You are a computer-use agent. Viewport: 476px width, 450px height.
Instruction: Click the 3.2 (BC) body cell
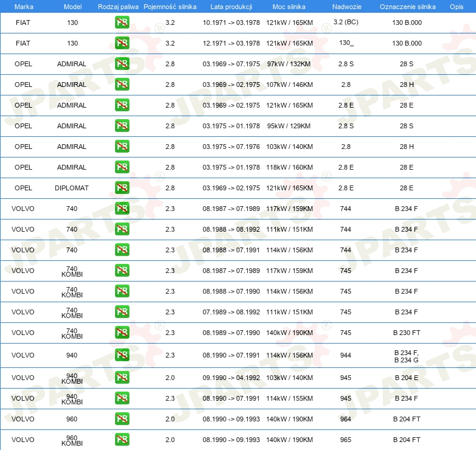click(x=346, y=22)
